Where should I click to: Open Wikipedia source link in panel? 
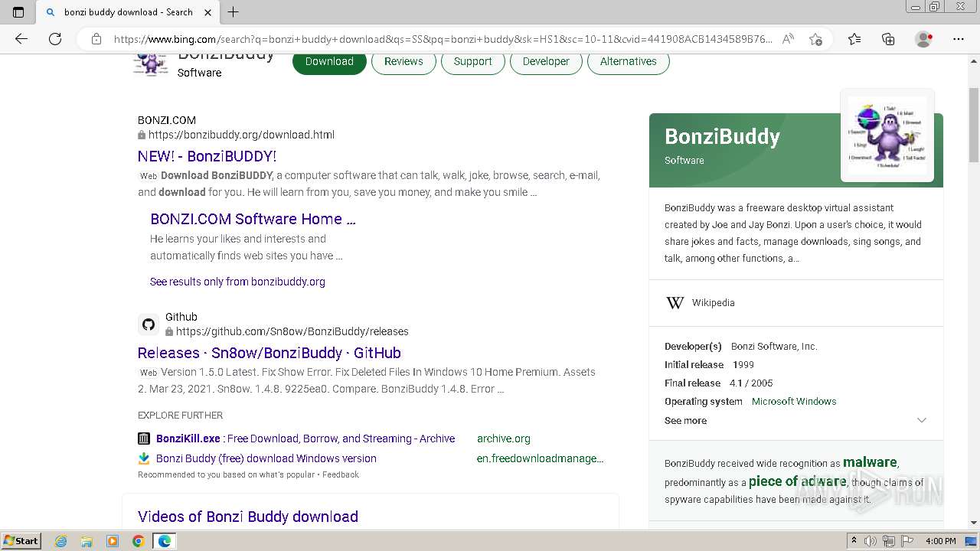(x=713, y=303)
